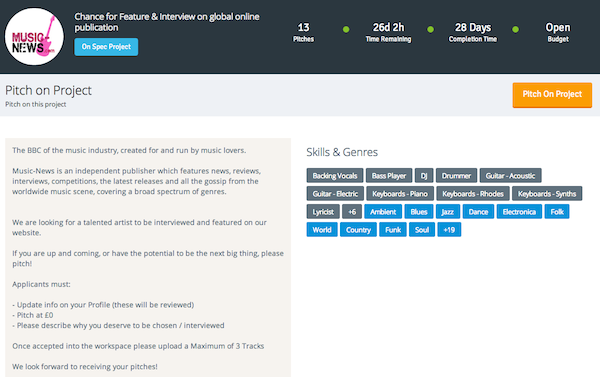The image size is (600, 377).
Task: Click the "Pitch at £0" requirement line
Action: point(33,315)
